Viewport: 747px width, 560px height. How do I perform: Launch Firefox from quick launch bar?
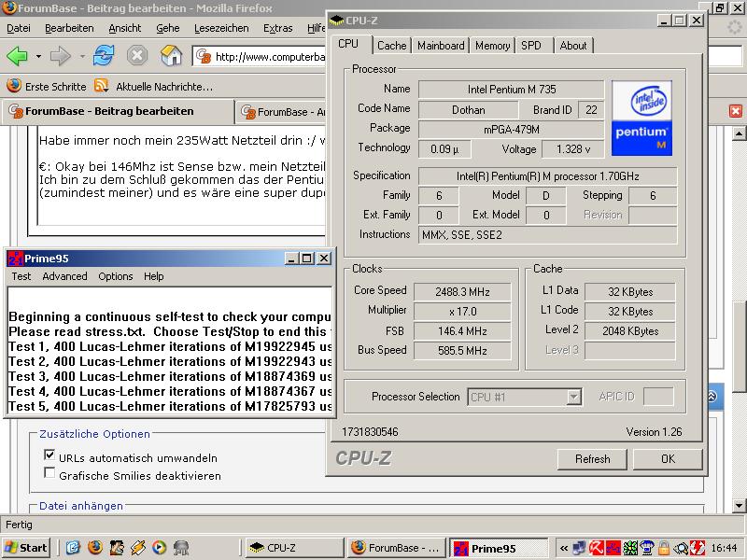pos(95,548)
